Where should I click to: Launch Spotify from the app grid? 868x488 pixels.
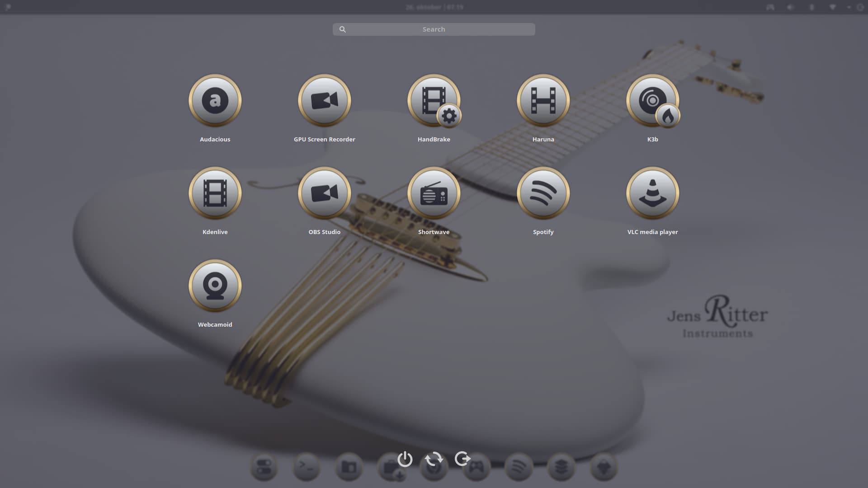click(543, 193)
